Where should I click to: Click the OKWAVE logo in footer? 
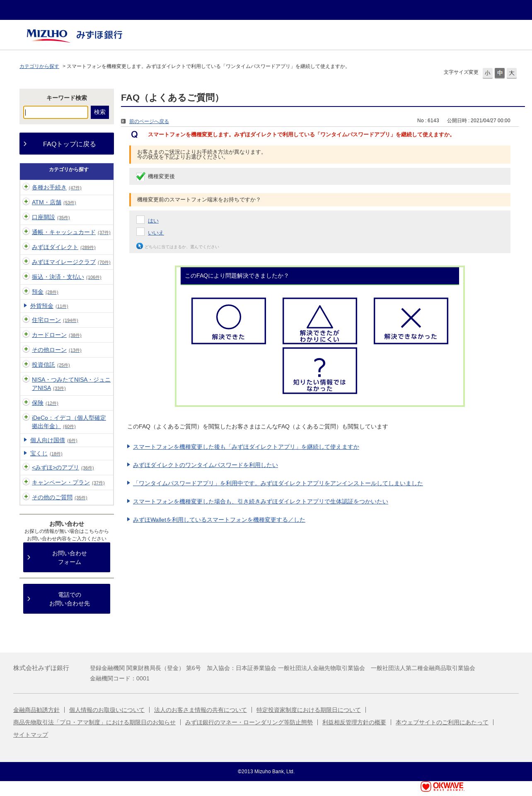tap(443, 786)
